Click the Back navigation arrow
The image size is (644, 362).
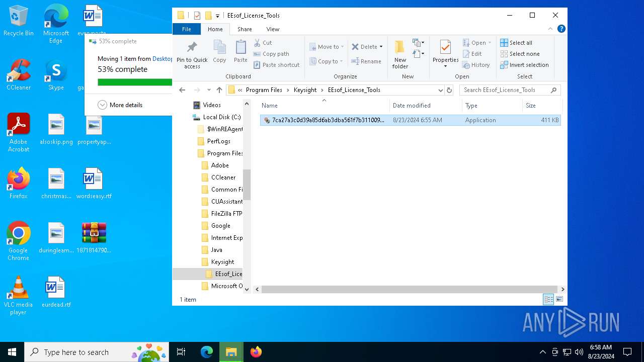pyautogui.click(x=182, y=90)
